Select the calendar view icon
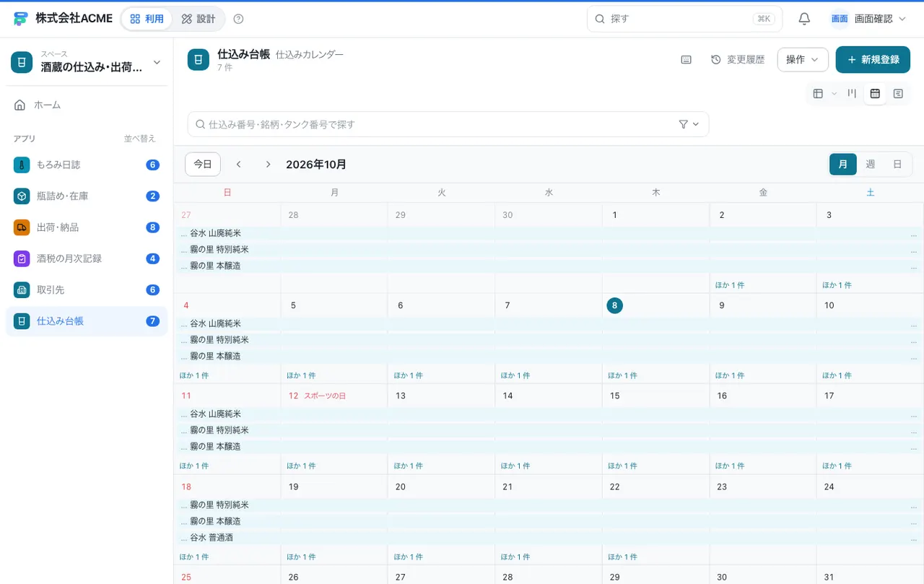Screen dimensions: 924x584 point(875,93)
